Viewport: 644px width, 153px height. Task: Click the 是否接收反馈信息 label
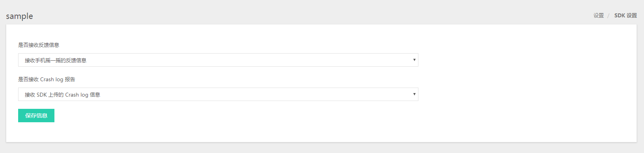pos(39,45)
